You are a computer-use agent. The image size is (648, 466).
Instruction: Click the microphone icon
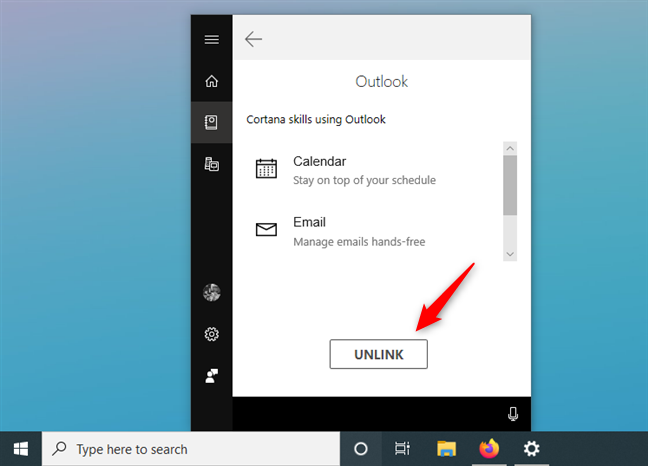[513, 414]
